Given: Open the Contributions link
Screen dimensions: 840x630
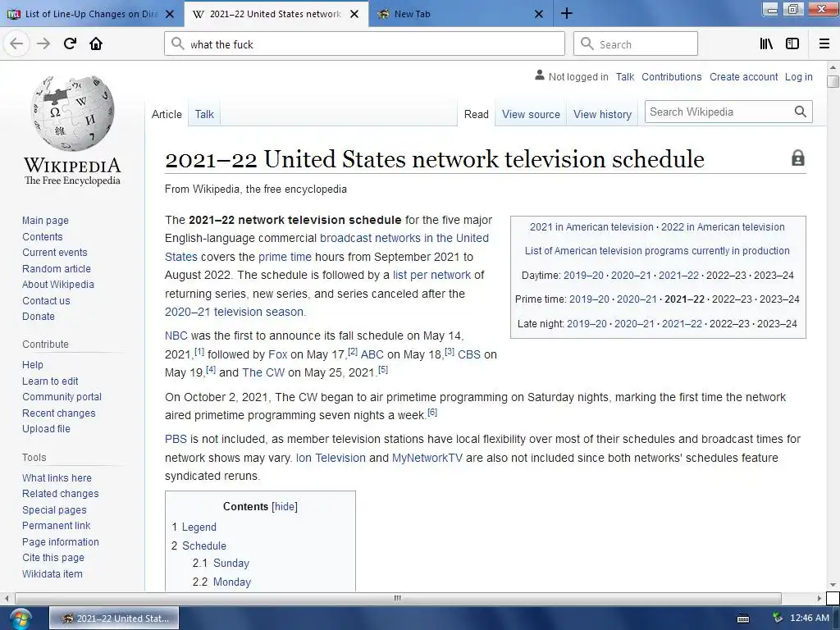Looking at the screenshot, I should pos(671,76).
